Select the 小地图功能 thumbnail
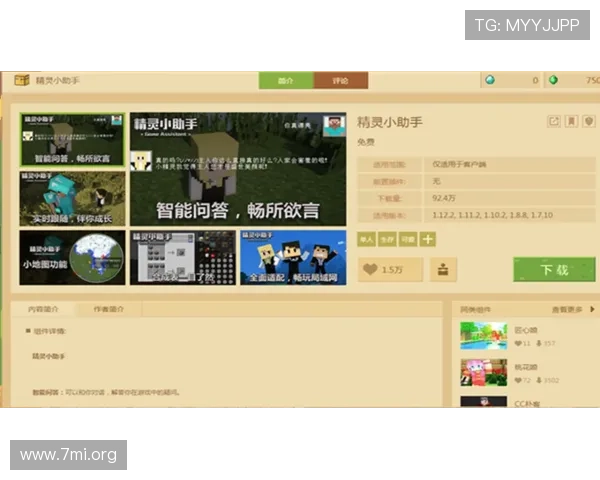The height and width of the screenshot is (480, 600). point(72,257)
